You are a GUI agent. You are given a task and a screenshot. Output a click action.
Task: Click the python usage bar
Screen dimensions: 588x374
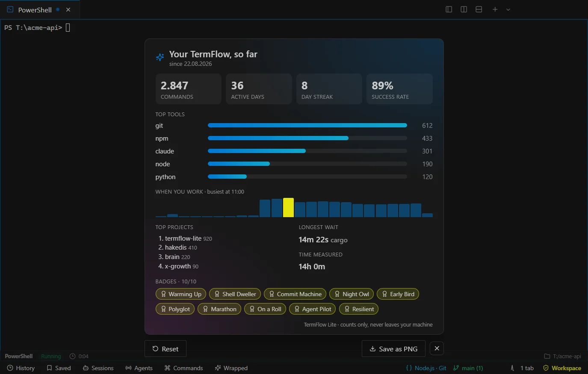(307, 177)
